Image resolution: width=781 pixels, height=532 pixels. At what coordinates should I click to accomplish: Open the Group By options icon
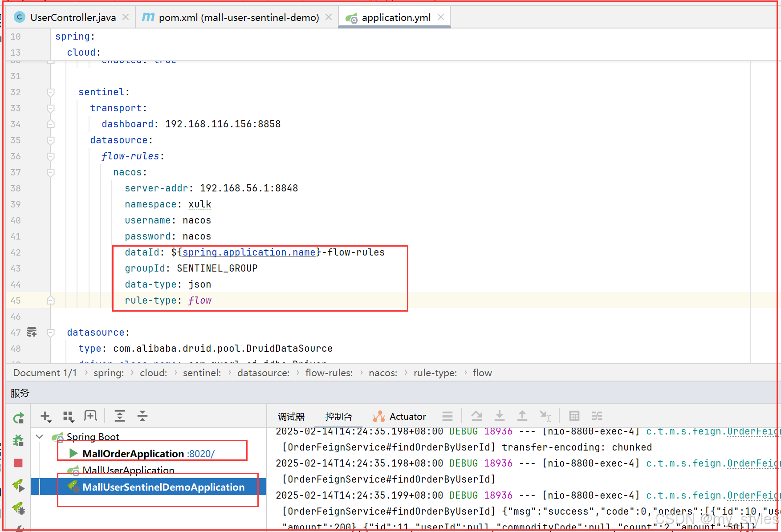point(68,417)
